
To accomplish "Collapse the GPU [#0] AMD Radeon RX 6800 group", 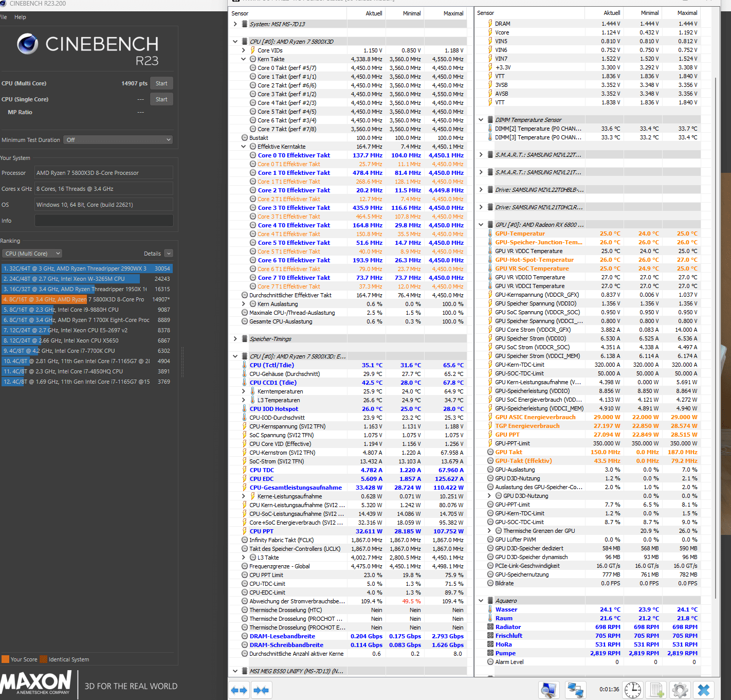I will pos(481,225).
